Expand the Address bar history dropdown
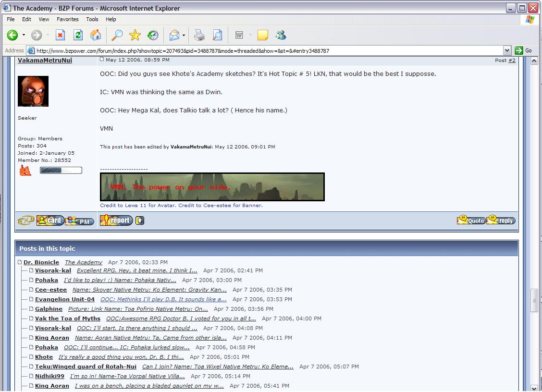The height and width of the screenshot is (392, 542). [507, 50]
